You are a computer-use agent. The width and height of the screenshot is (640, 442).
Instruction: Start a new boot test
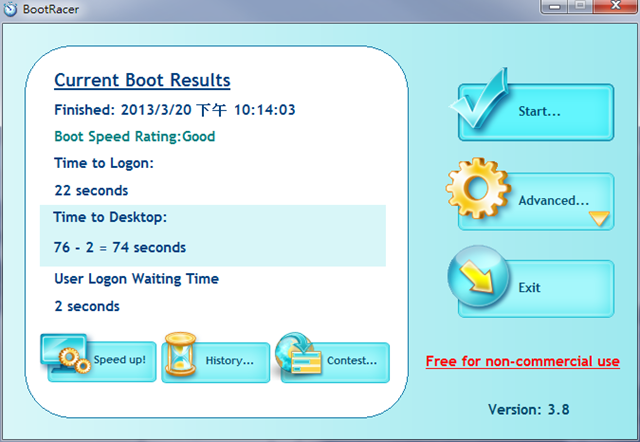coord(536,112)
